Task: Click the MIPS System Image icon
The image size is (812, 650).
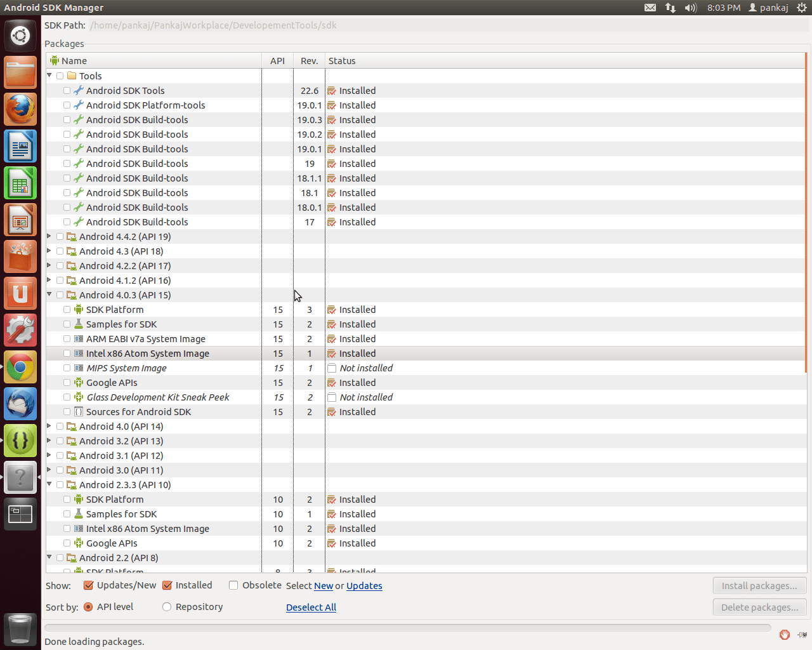Action: (x=79, y=368)
